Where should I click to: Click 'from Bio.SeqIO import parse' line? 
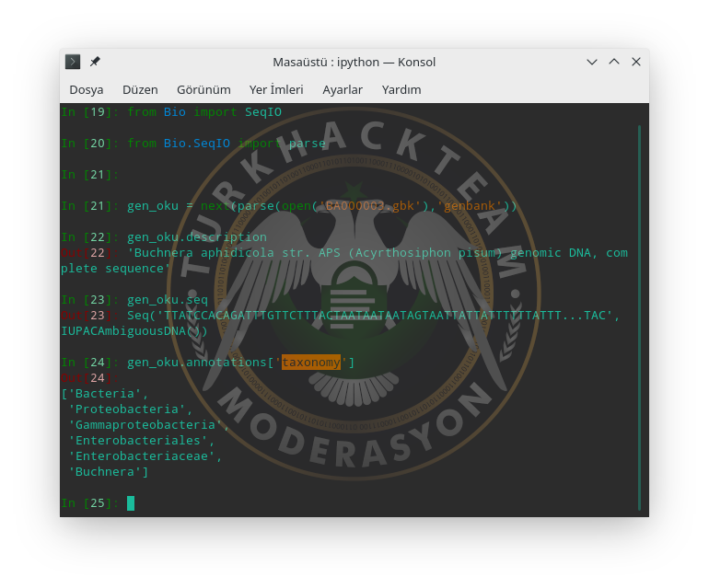(x=227, y=144)
